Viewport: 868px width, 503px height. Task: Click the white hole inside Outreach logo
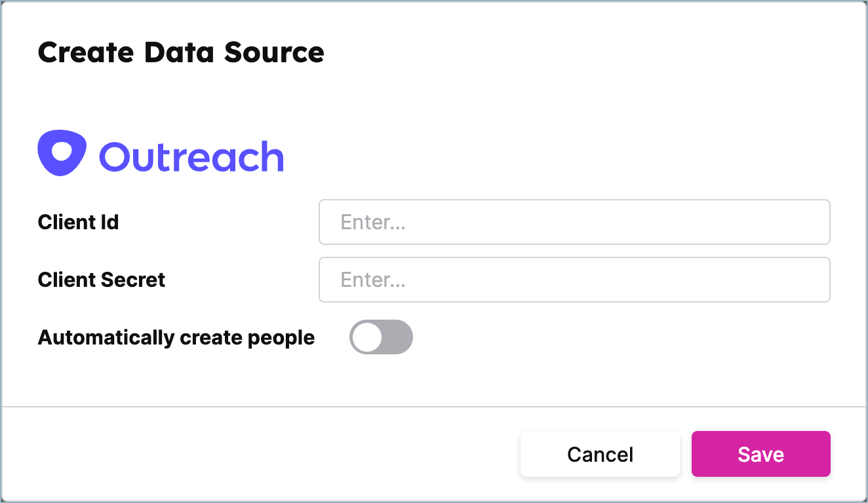(62, 151)
